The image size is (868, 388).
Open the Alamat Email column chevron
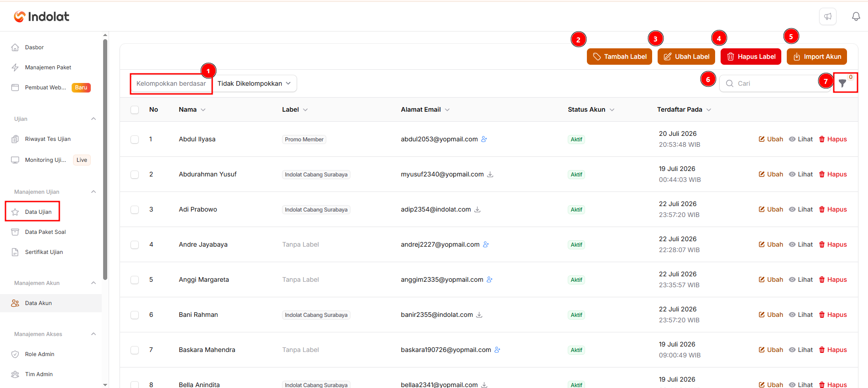(447, 110)
